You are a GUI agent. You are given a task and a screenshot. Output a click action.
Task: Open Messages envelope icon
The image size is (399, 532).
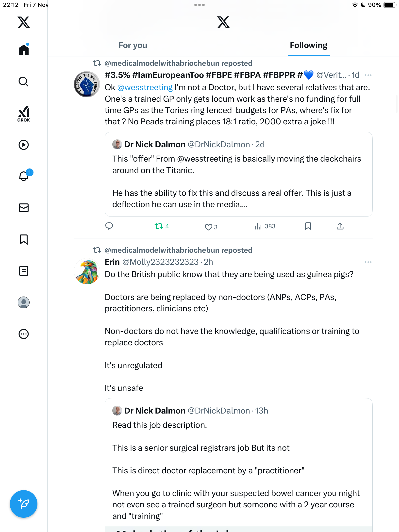point(24,208)
